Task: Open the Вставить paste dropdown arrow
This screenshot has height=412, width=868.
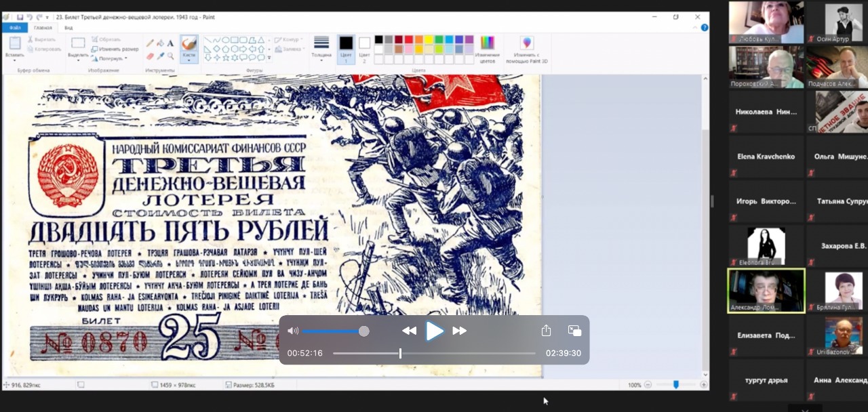Action: [14, 60]
